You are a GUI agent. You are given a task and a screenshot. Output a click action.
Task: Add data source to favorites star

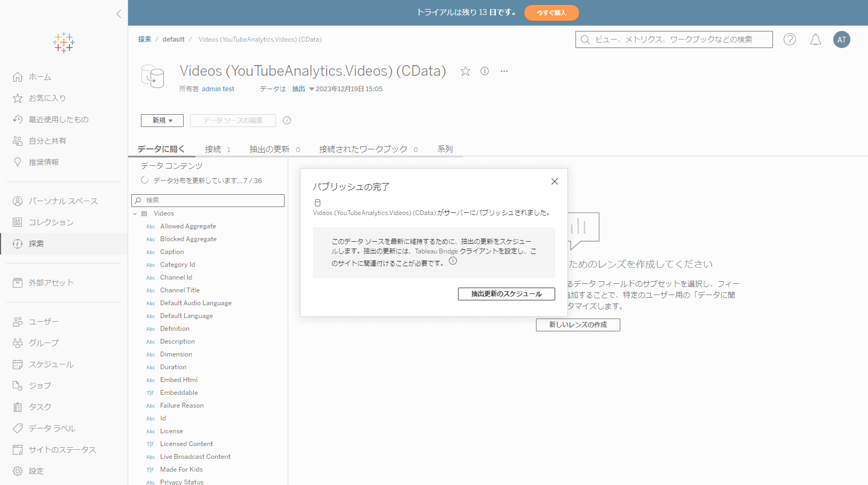pos(465,71)
